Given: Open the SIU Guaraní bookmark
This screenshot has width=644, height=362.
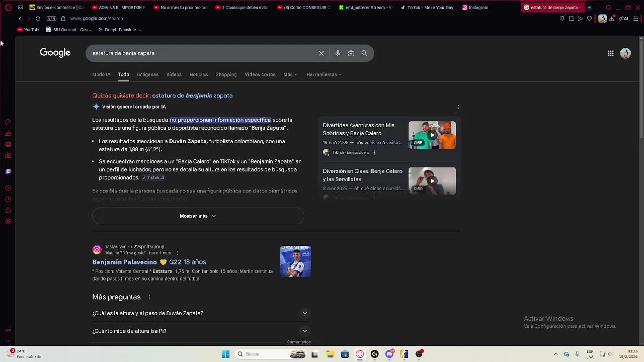Looking at the screenshot, I should tap(69, 30).
